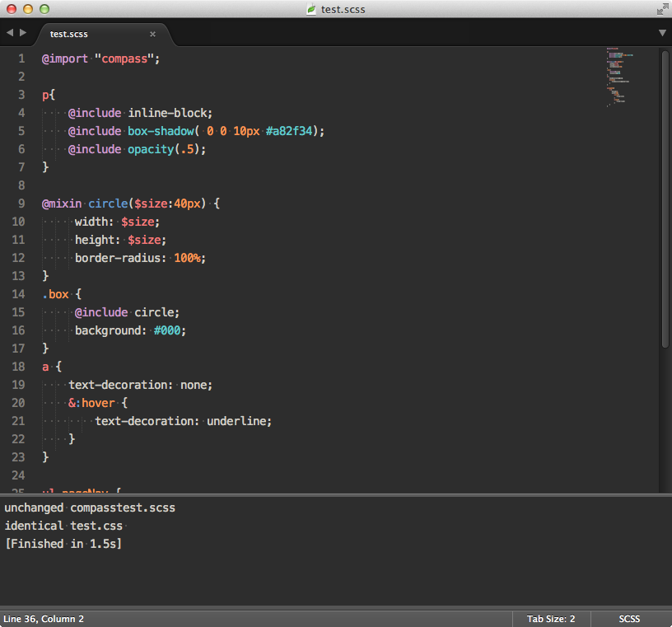Click line number 18 in the gutter

point(18,367)
